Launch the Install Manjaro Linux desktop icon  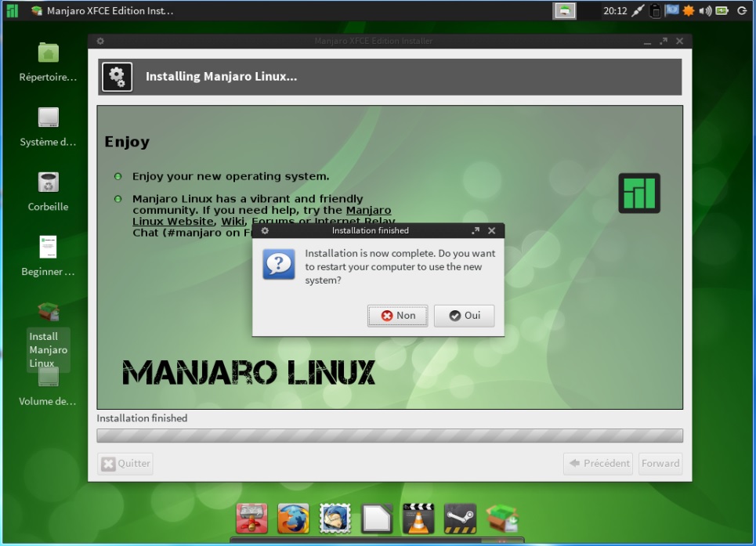(49, 312)
